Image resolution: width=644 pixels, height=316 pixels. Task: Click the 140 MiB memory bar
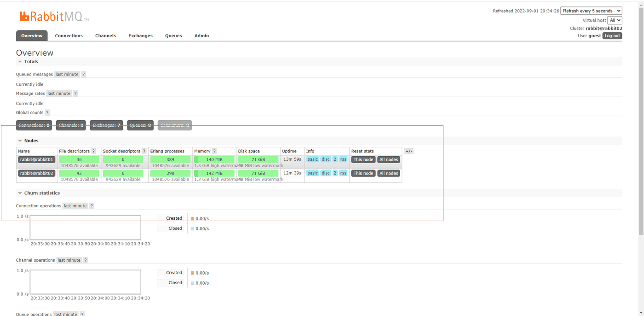click(x=214, y=160)
